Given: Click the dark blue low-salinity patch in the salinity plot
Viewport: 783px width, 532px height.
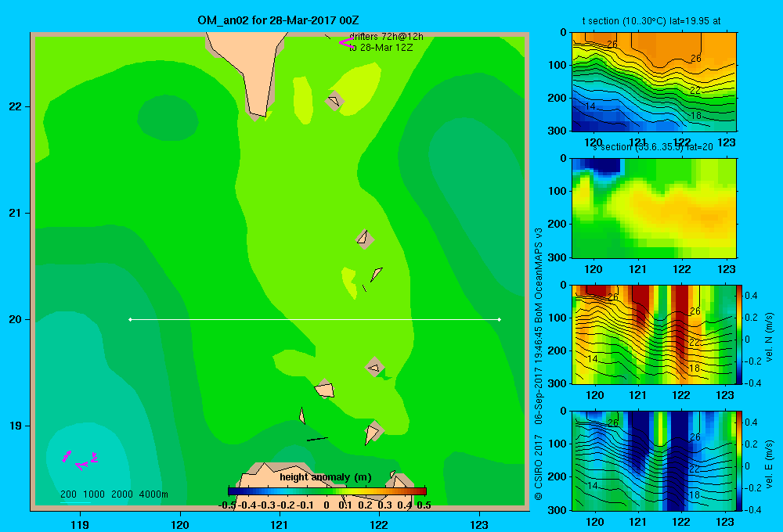Looking at the screenshot, I should point(604,165).
